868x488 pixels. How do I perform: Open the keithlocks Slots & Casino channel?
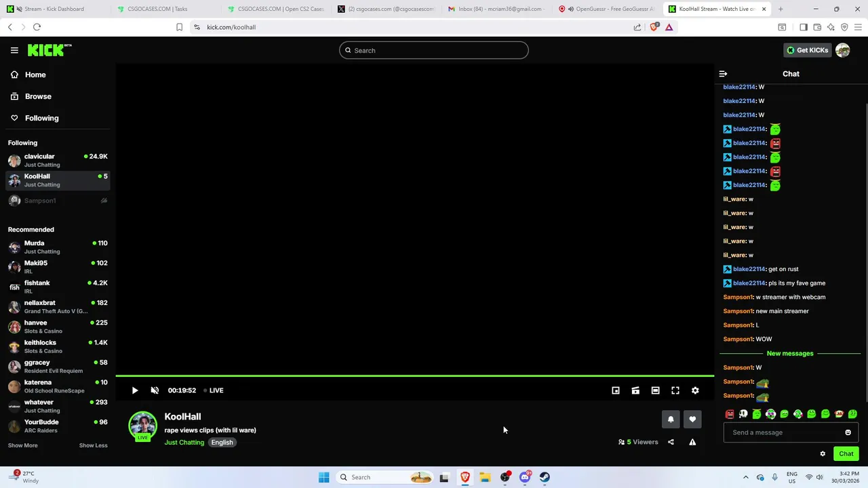tap(58, 346)
